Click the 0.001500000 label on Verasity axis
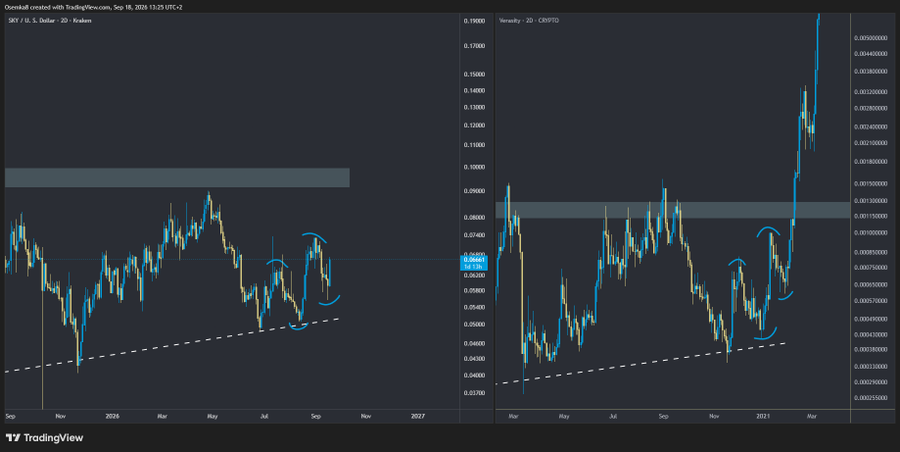The width and height of the screenshot is (900, 452). [x=871, y=184]
